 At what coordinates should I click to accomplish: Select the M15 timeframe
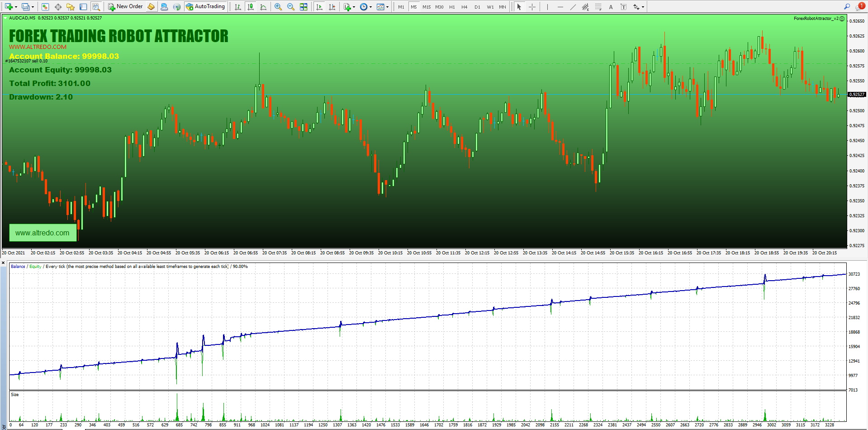click(x=427, y=7)
